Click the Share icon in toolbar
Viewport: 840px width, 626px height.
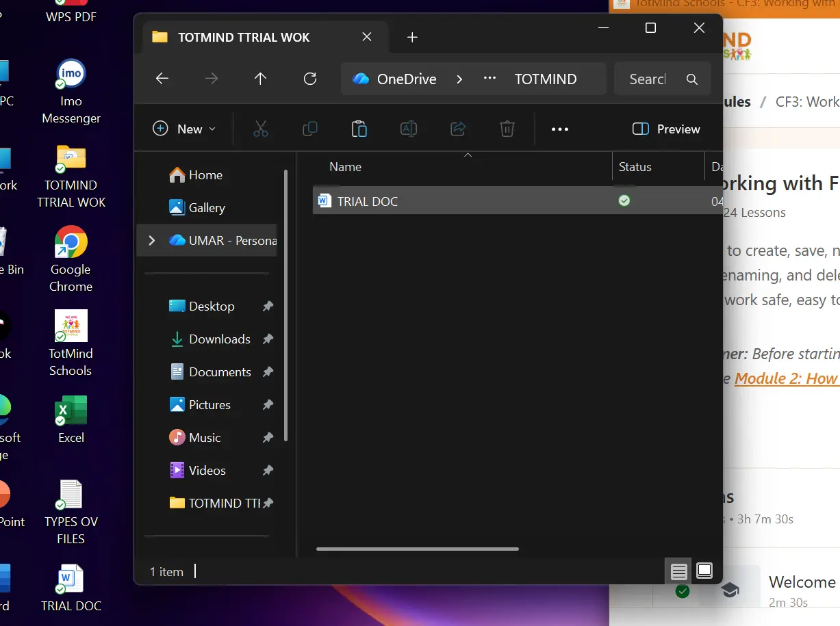458,129
